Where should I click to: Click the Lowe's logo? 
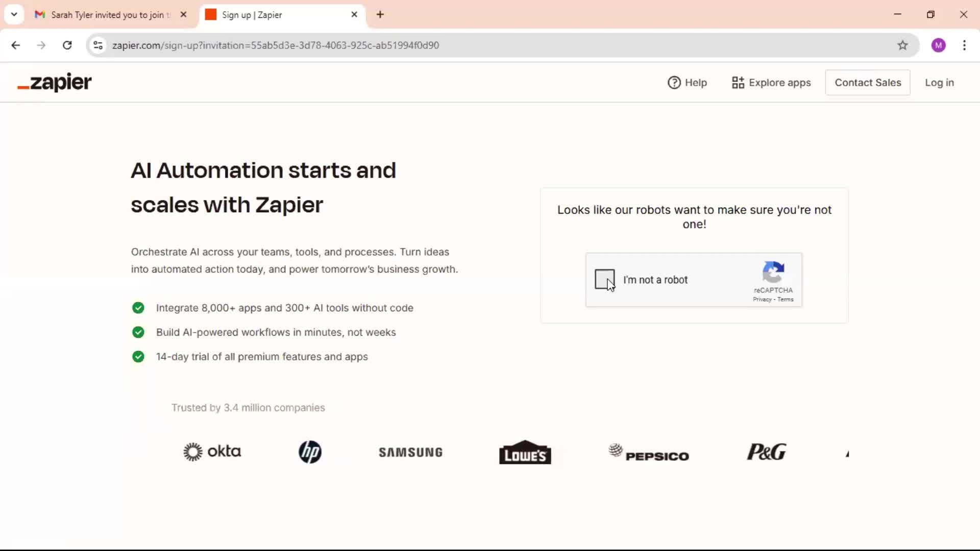[x=525, y=452]
